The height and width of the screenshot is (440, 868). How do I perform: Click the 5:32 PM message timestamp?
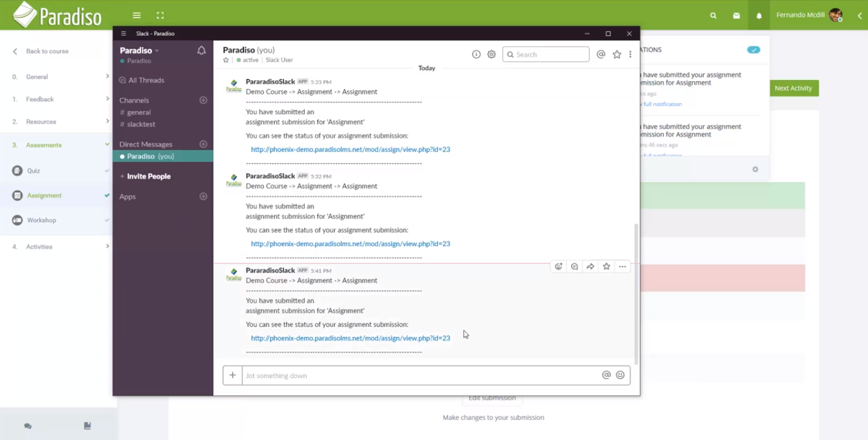[321, 177]
